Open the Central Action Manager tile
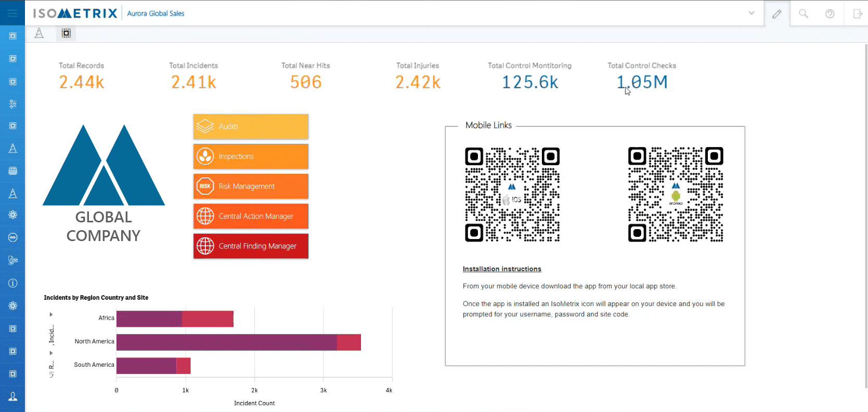Viewport: 868px width, 412px height. 251,216
